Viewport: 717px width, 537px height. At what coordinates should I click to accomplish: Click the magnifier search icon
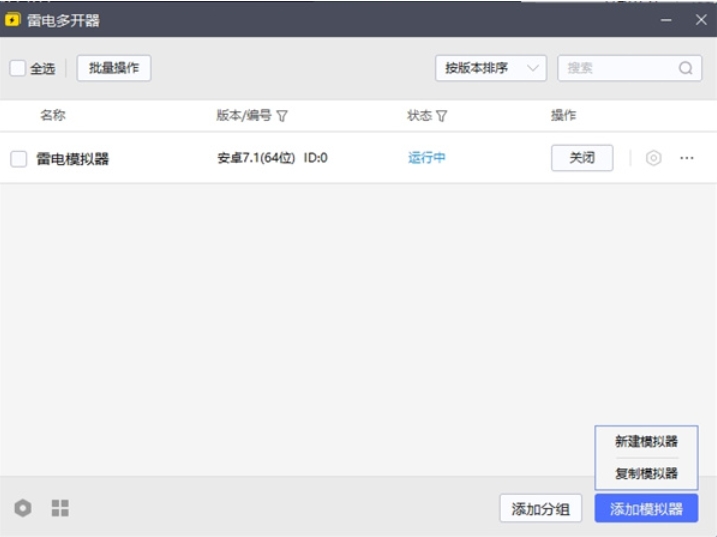tap(685, 68)
